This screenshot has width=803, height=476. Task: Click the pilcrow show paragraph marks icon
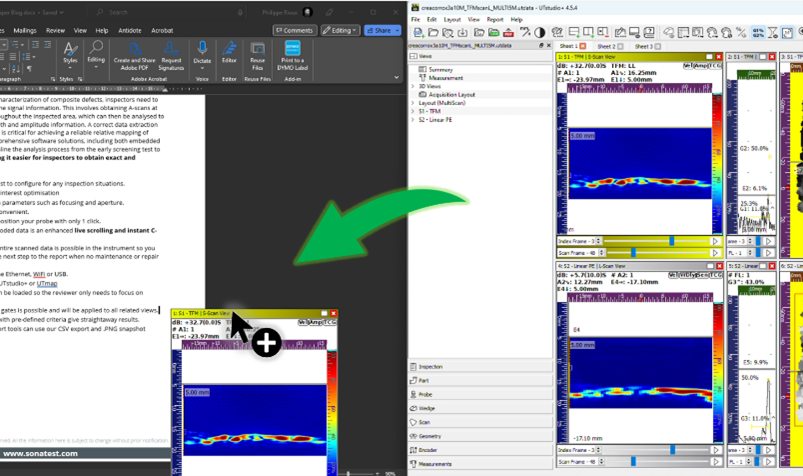pos(29,68)
